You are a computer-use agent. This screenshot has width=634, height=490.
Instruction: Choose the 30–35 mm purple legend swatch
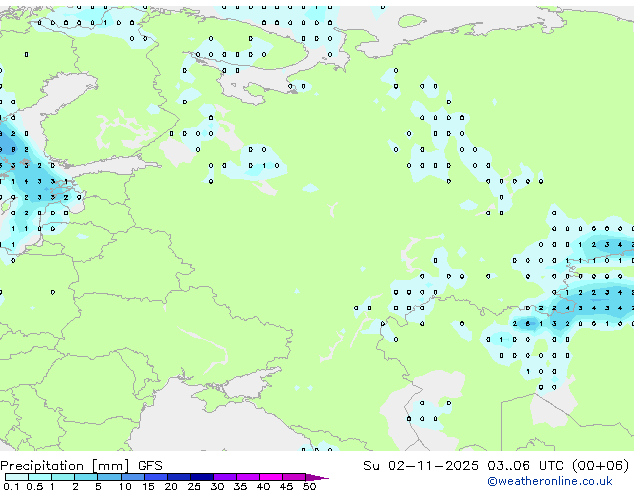pyautogui.click(x=224, y=477)
